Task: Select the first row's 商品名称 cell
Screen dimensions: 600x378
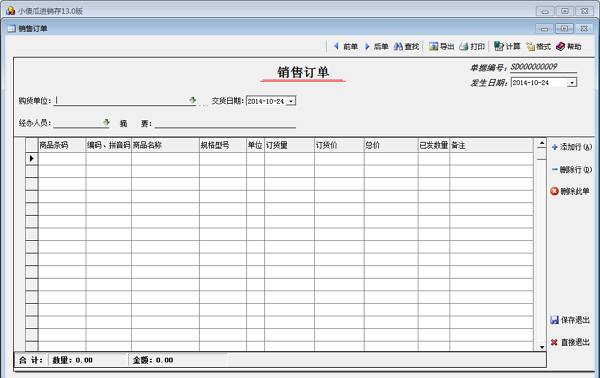Action: click(165, 158)
